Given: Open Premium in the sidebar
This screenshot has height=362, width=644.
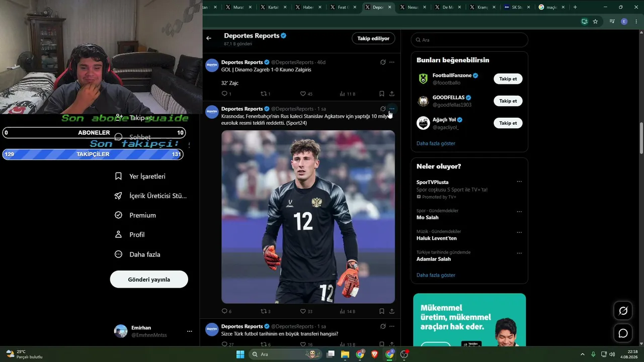Looking at the screenshot, I should 135,215.
